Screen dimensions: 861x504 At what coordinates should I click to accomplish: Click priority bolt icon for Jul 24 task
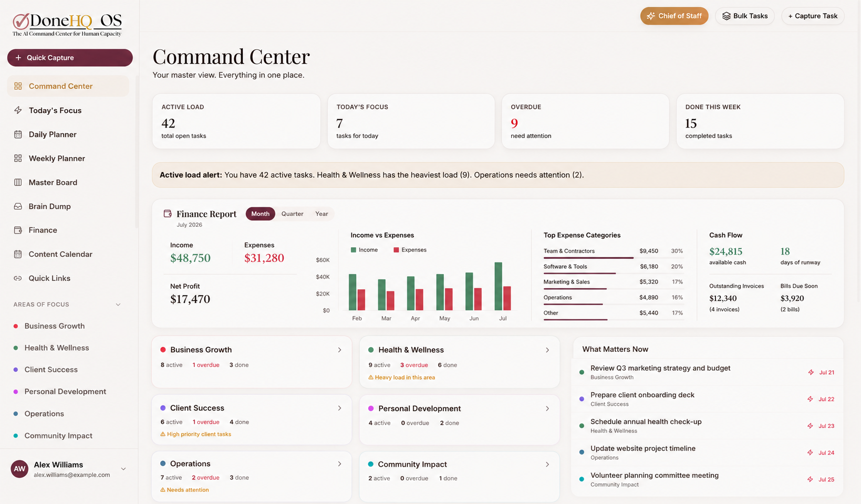[811, 453]
